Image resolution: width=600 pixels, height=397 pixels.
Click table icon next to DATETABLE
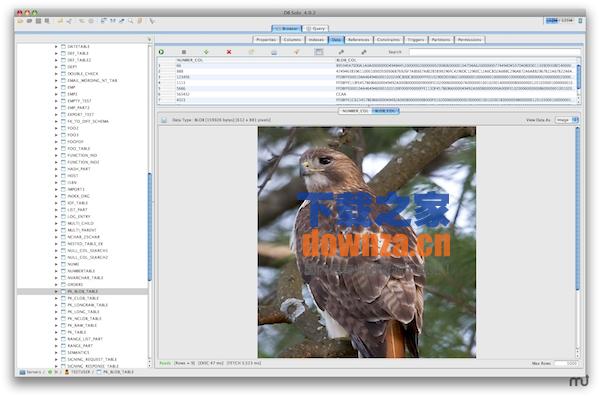coord(64,46)
